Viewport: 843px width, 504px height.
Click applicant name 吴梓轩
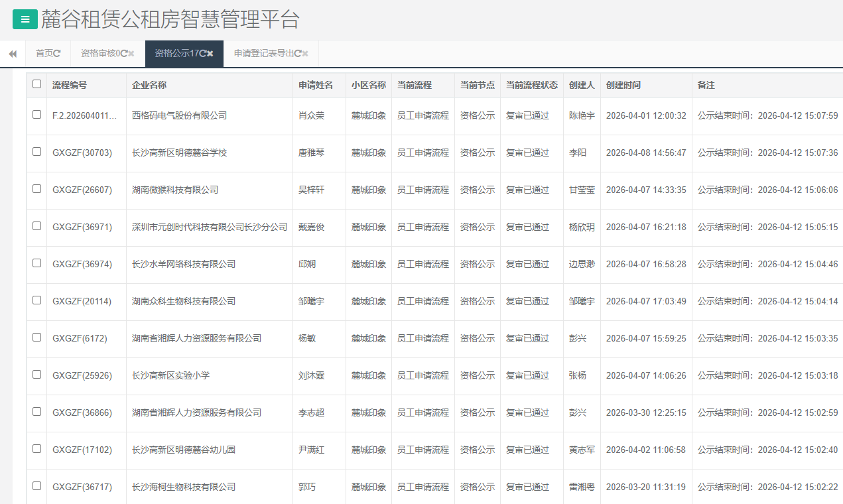[x=312, y=190]
